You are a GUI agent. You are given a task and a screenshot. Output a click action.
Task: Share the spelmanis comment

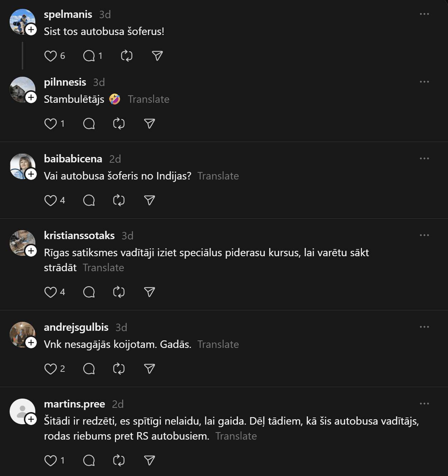[157, 56]
